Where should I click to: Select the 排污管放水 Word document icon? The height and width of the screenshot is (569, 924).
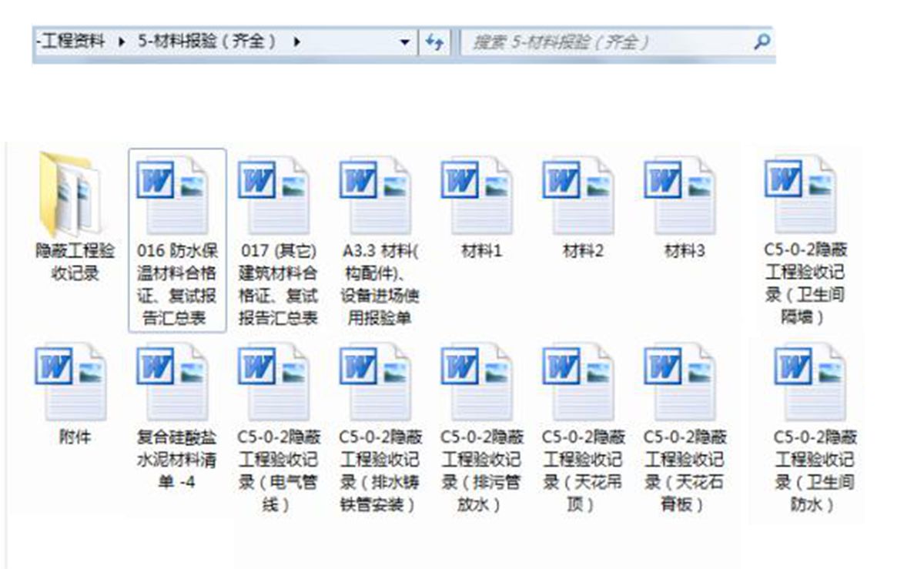point(477,382)
